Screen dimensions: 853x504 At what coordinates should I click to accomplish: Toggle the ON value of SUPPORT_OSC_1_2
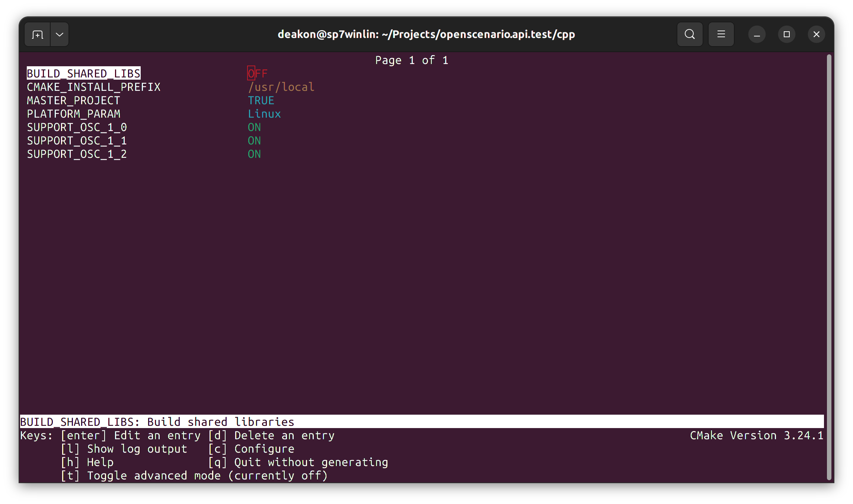254,154
